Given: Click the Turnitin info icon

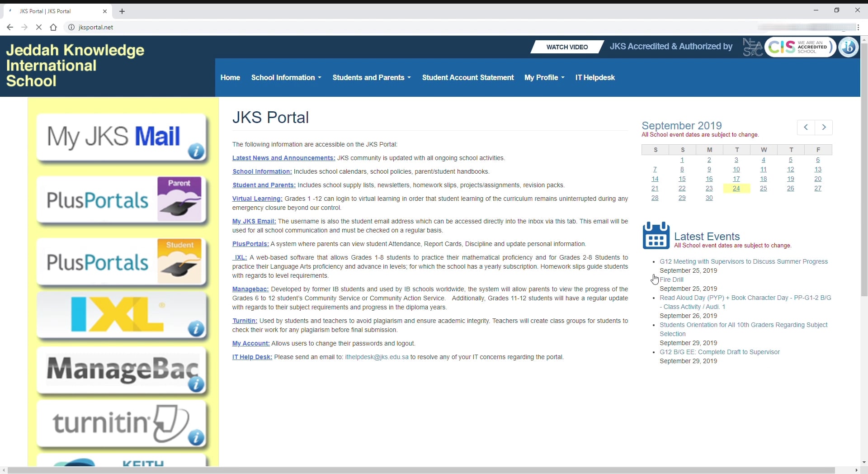Looking at the screenshot, I should click(195, 438).
